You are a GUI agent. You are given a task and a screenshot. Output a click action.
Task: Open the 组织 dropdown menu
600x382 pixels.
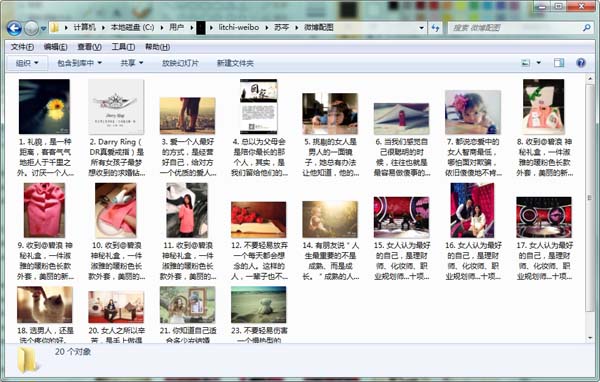click(x=27, y=63)
